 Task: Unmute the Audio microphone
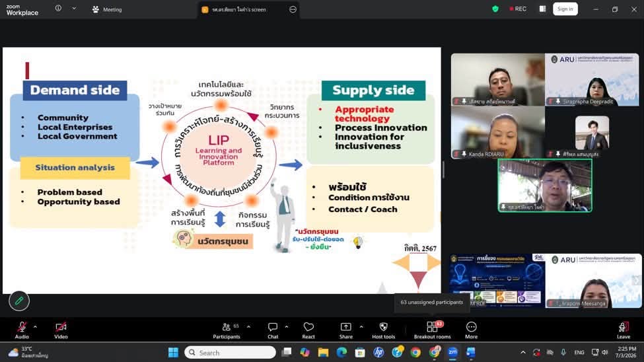[x=22, y=330]
